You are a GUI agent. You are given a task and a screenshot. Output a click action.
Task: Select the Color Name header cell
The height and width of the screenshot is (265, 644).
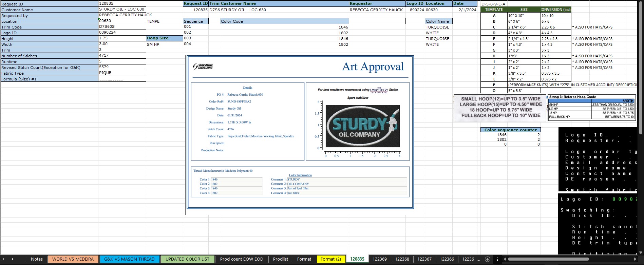tap(438, 21)
